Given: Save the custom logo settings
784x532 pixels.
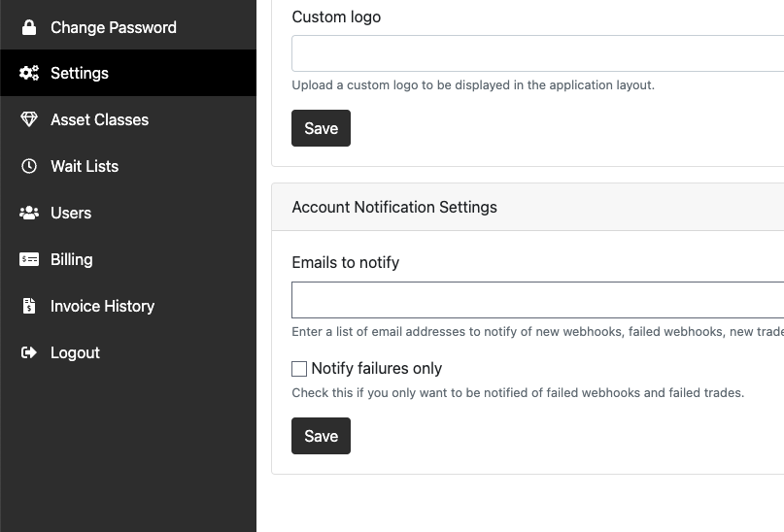Looking at the screenshot, I should pyautogui.click(x=321, y=128).
